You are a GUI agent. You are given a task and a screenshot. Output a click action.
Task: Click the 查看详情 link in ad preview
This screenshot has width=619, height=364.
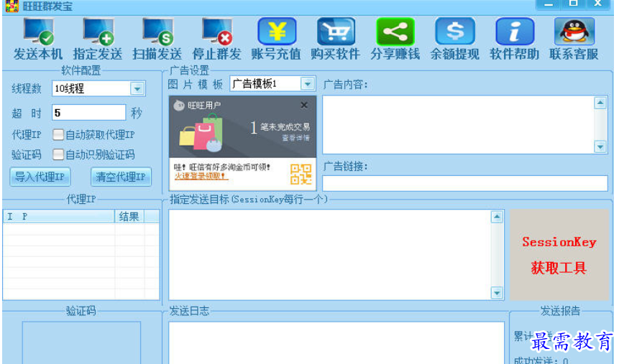coord(295,138)
